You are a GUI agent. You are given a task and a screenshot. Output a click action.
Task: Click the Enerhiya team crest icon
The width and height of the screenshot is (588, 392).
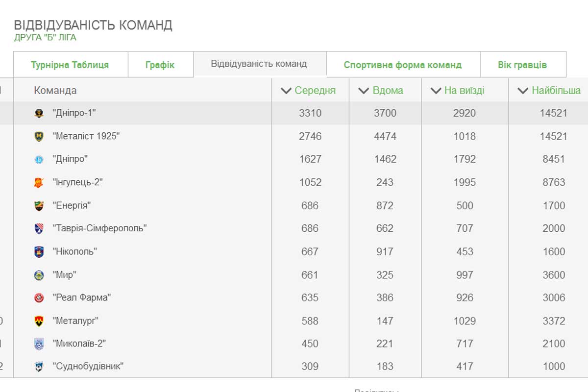point(39,206)
